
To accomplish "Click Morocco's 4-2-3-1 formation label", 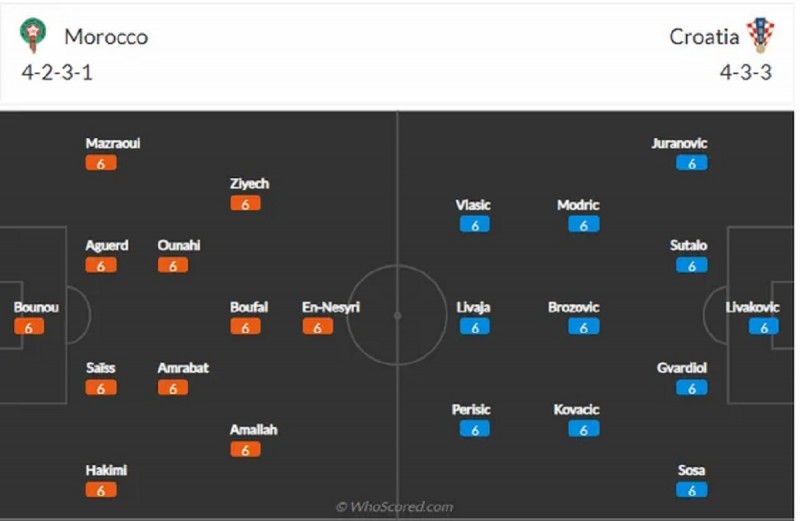I will point(57,73).
